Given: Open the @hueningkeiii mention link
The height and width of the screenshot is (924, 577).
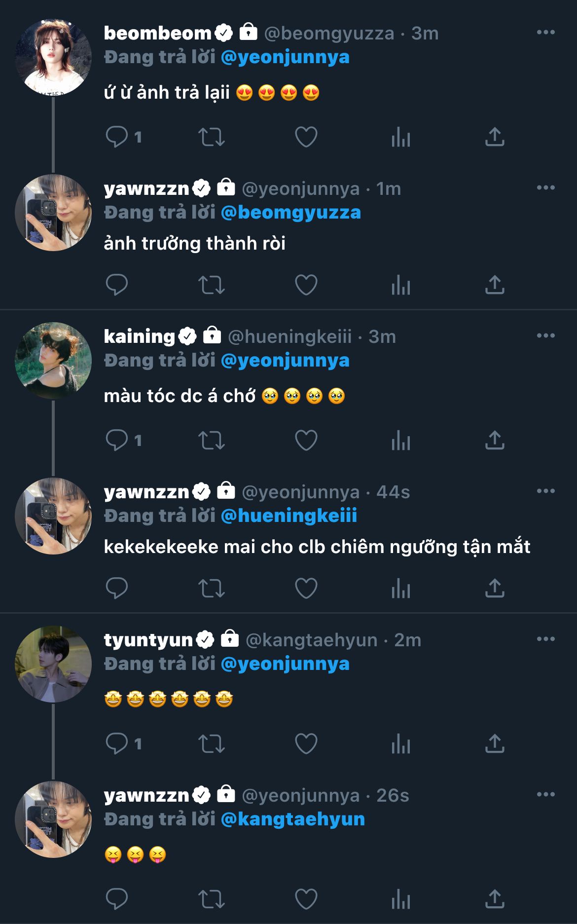Looking at the screenshot, I should tap(289, 516).
